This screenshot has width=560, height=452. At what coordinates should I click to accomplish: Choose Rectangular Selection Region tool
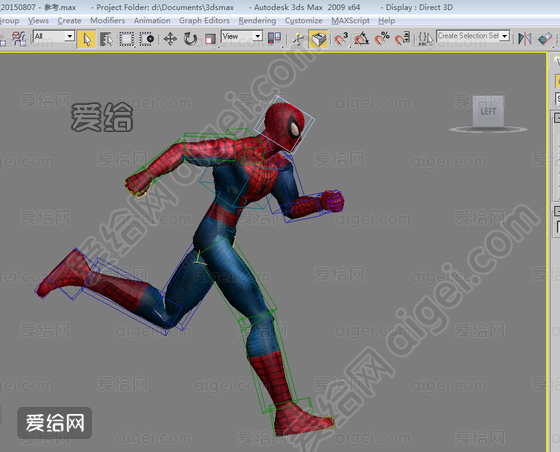pos(126,39)
